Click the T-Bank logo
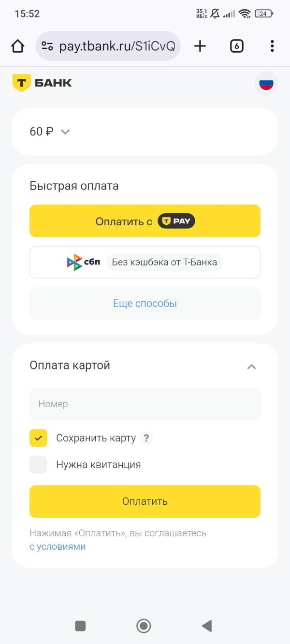Screen dimensions: 290x644 coord(41,82)
